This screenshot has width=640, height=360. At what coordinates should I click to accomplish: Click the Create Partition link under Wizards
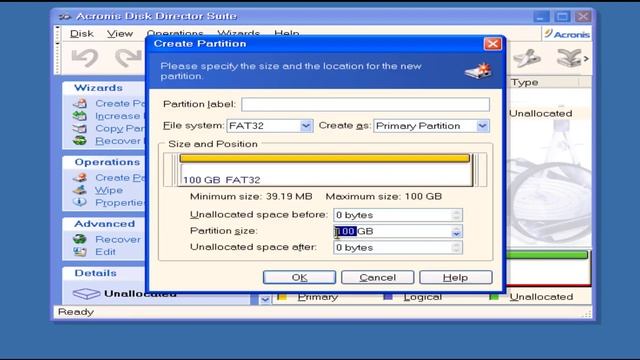point(120,103)
